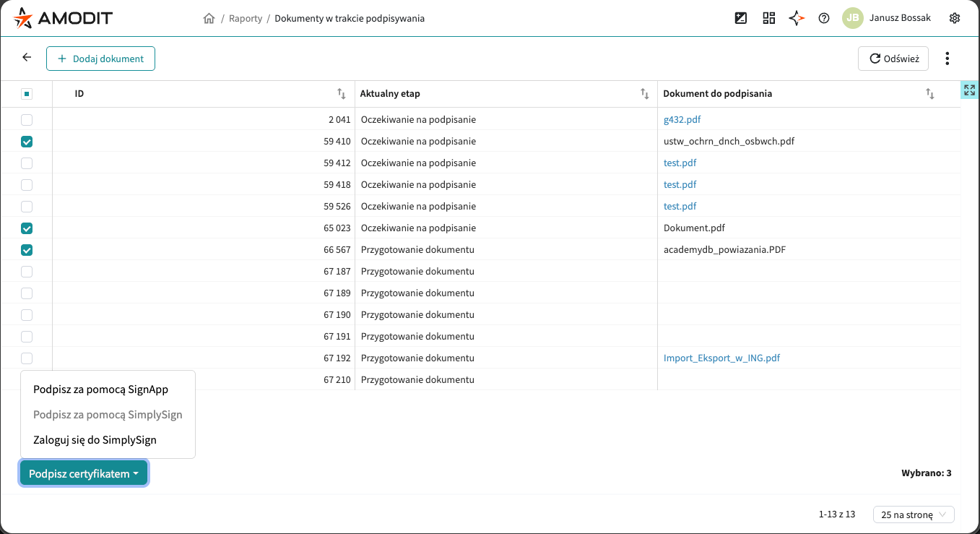980x534 pixels.
Task: Open the Import_Eksport_w_ING.pdf link
Action: [x=721, y=358]
